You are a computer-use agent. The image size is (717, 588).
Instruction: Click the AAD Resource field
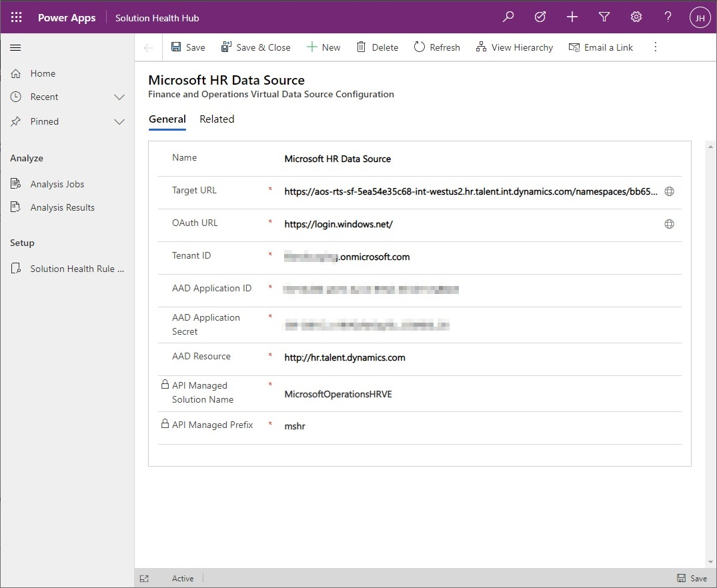[x=480, y=357]
